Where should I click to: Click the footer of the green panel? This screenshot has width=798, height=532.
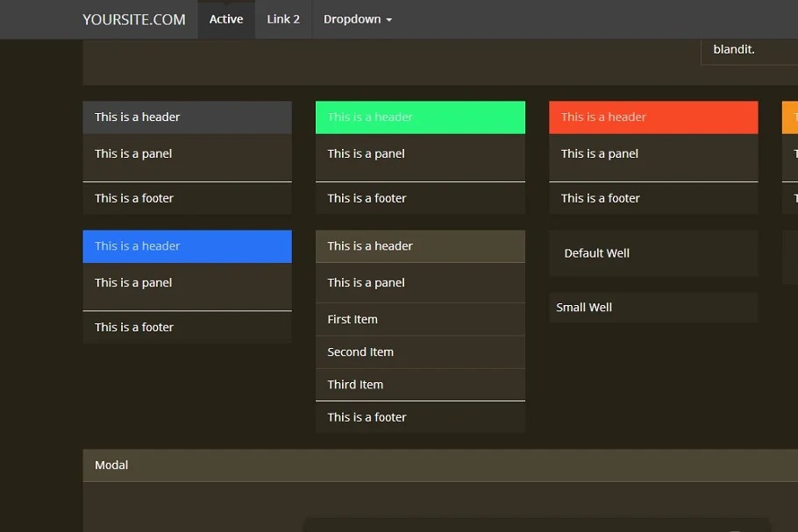point(420,199)
